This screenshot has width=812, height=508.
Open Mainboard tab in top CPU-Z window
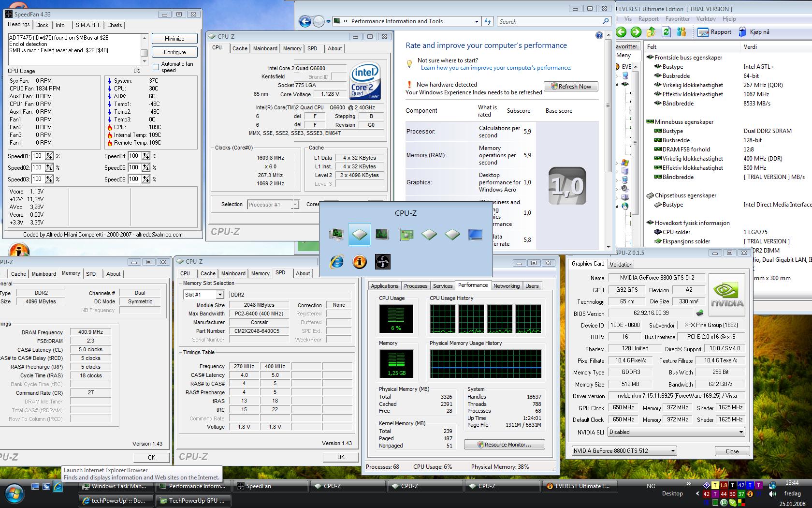click(265, 48)
